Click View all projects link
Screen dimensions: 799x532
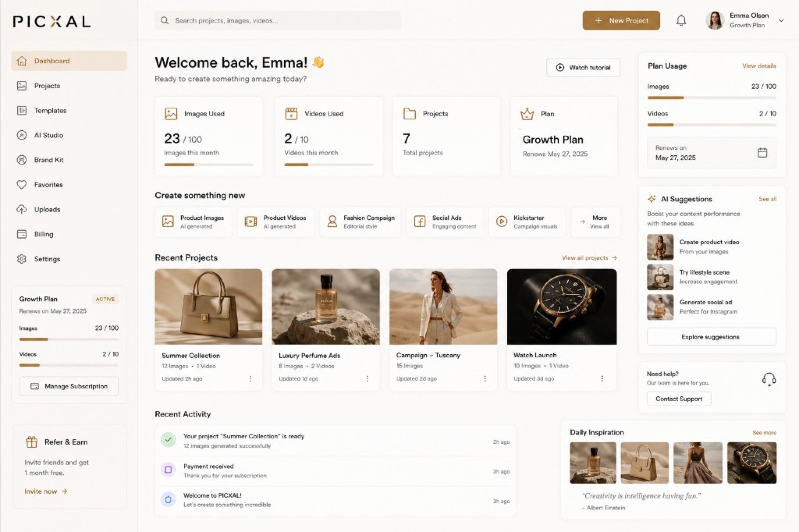[589, 257]
